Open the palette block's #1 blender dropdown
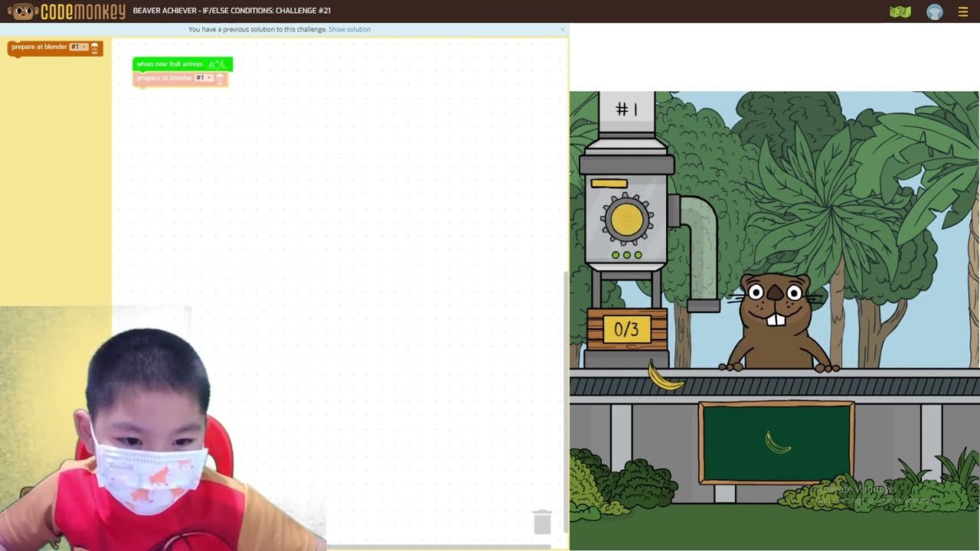The image size is (980, 551). 79,47
